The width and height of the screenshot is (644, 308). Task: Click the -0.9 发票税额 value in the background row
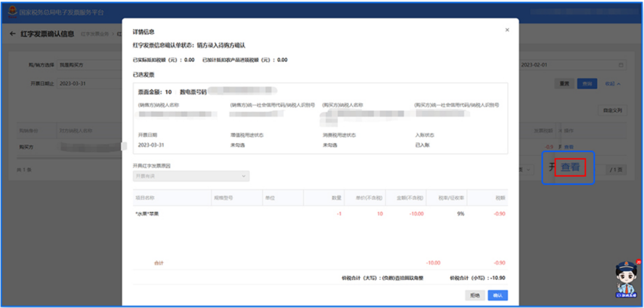tap(549, 147)
